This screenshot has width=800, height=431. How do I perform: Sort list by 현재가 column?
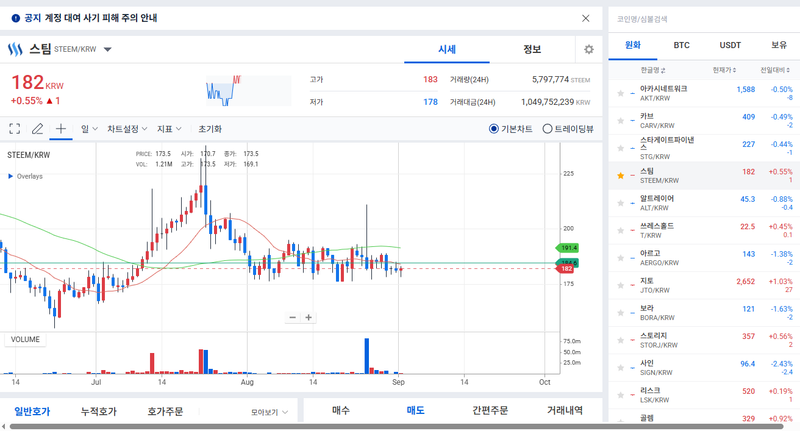coord(724,70)
